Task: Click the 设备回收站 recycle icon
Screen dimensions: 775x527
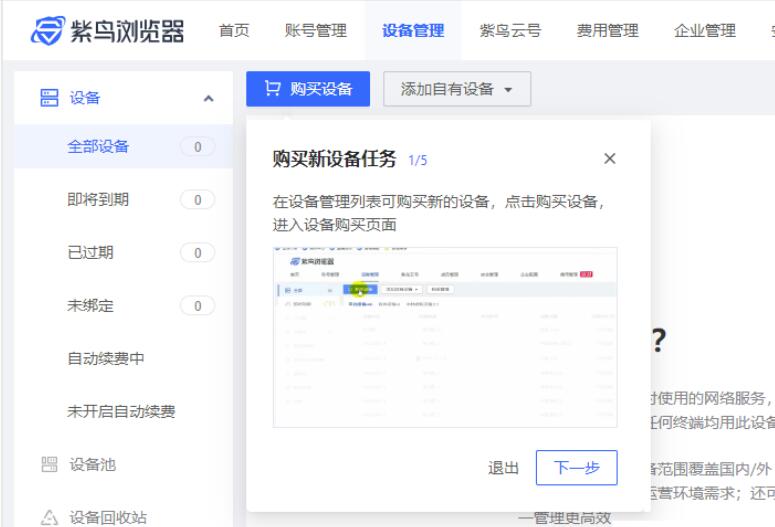Action: click(x=49, y=518)
